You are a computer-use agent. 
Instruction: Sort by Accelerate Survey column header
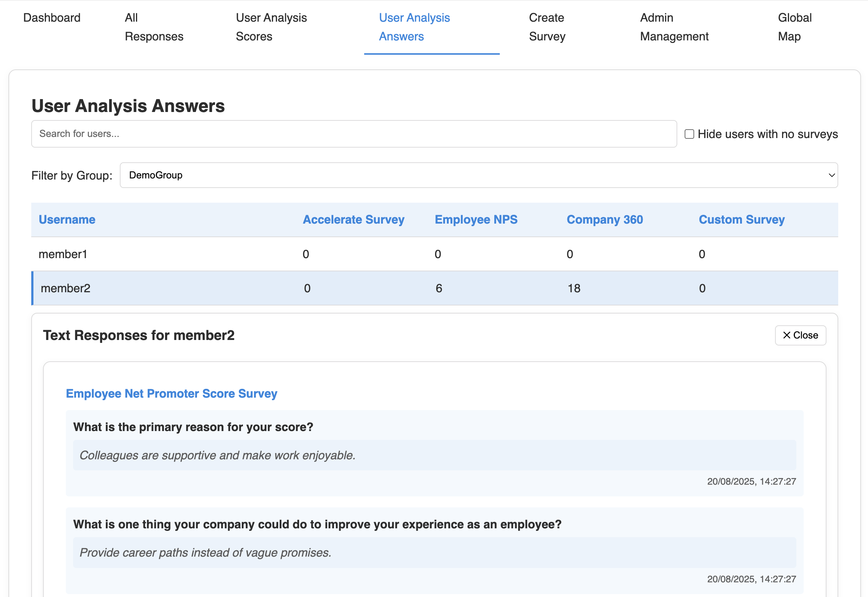point(354,220)
